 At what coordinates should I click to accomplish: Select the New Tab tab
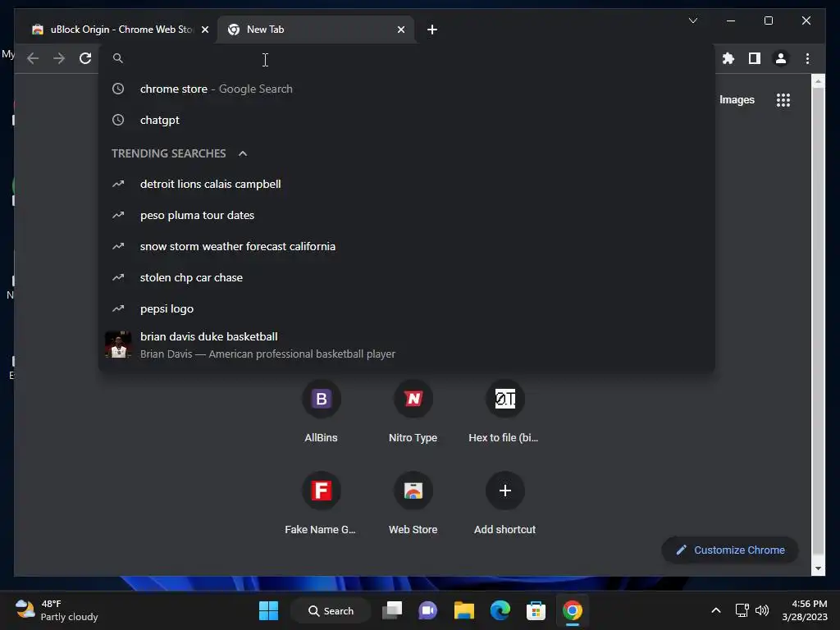(316, 30)
